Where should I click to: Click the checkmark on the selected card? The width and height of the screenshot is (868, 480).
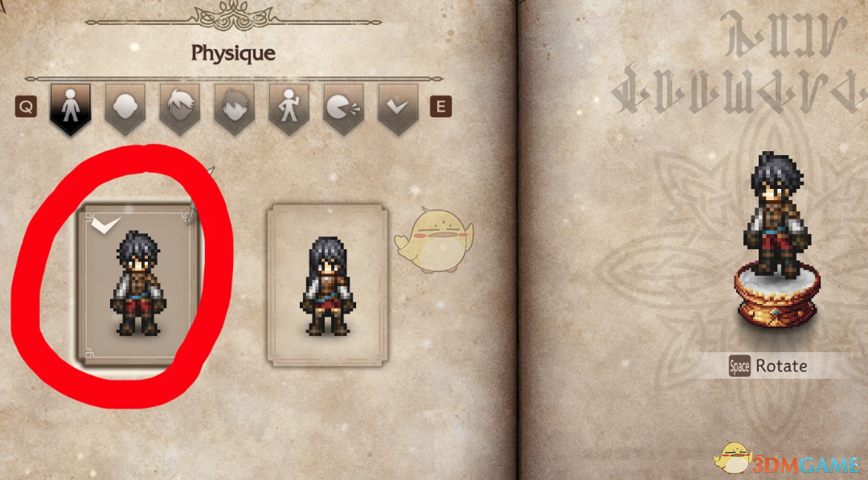[x=106, y=224]
